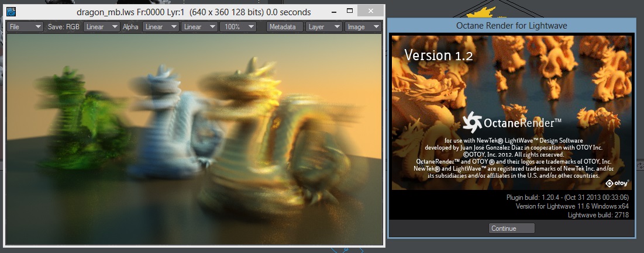This screenshot has height=253, width=644.
Task: Click the Lightwave build: 2718 text
Action: coord(598,215)
